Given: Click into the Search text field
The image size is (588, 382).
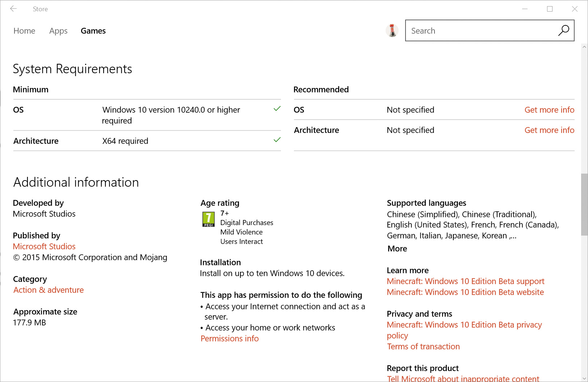Looking at the screenshot, I should pos(482,30).
